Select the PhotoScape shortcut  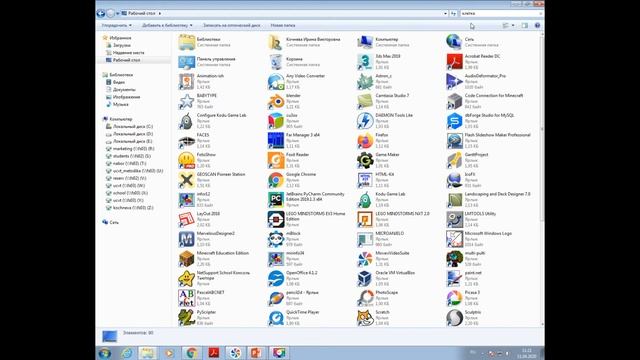[x=378, y=298]
